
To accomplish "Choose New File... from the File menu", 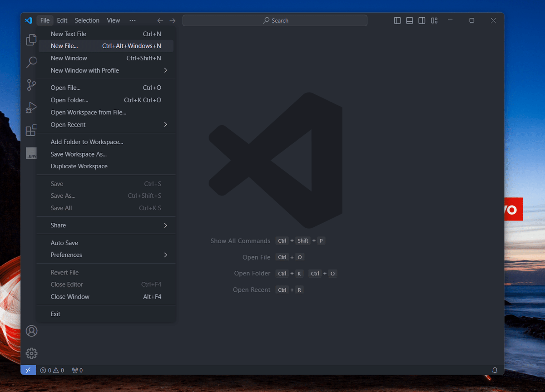I will coord(106,46).
